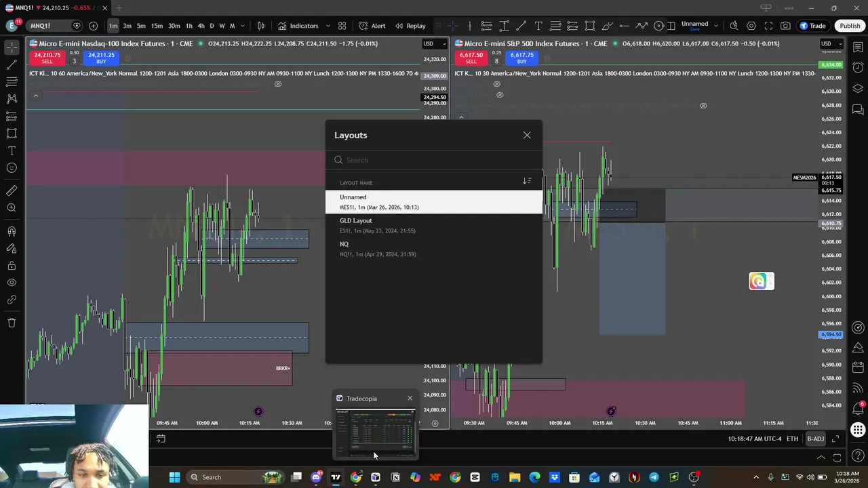Open the USD currency dropdown on MNQ chart

point(435,44)
